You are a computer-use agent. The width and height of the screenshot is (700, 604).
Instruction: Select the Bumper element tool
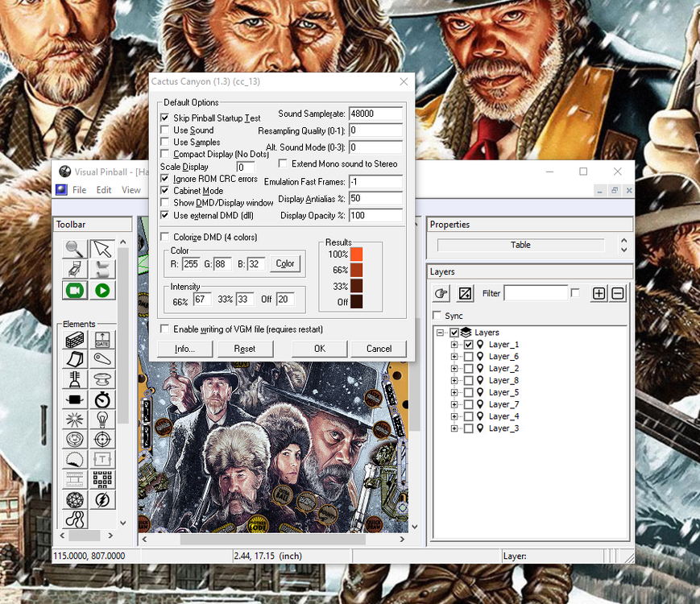(x=102, y=379)
